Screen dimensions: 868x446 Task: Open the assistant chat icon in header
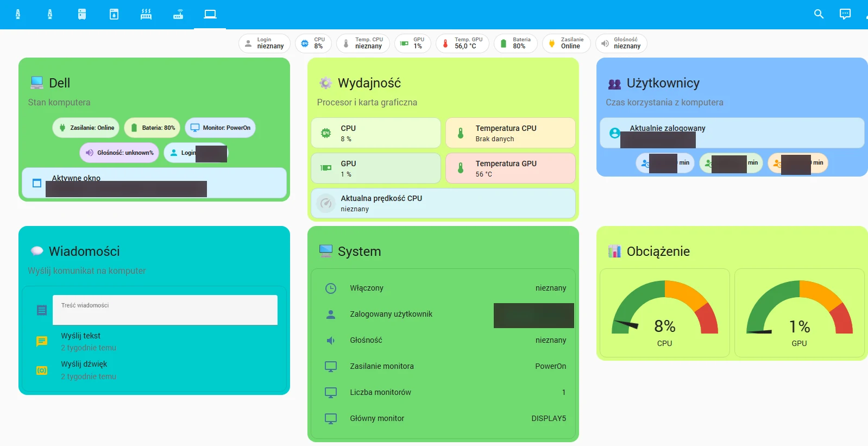point(845,14)
